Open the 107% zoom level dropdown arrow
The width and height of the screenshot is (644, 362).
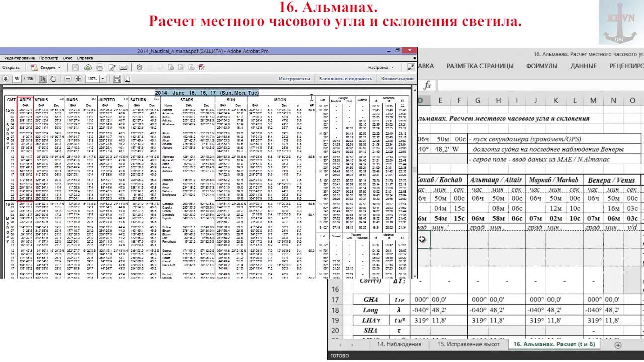[103, 79]
